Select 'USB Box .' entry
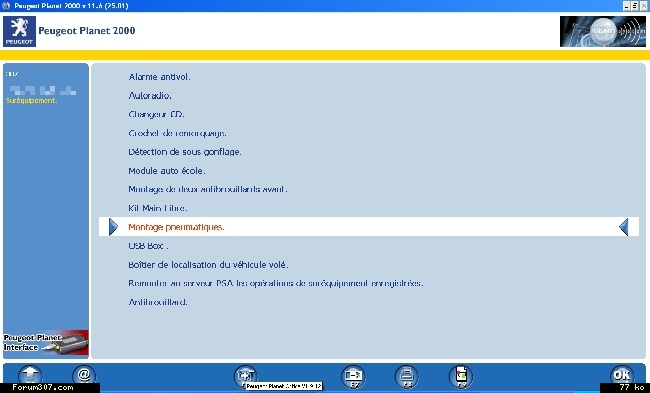The width and height of the screenshot is (650, 393). 148,246
